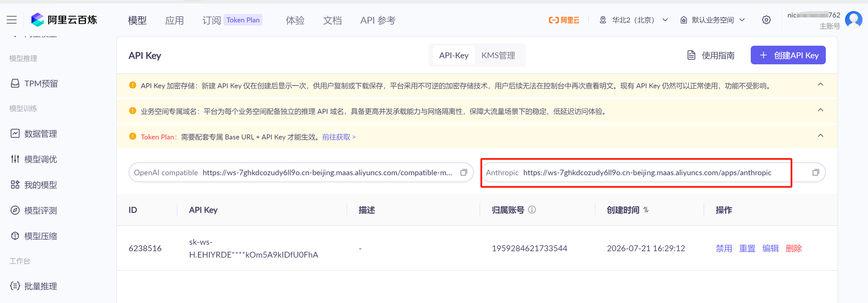This screenshot has width=868, height=303.
Task: Click the 阿里云 brand icon link
Action: click(564, 20)
